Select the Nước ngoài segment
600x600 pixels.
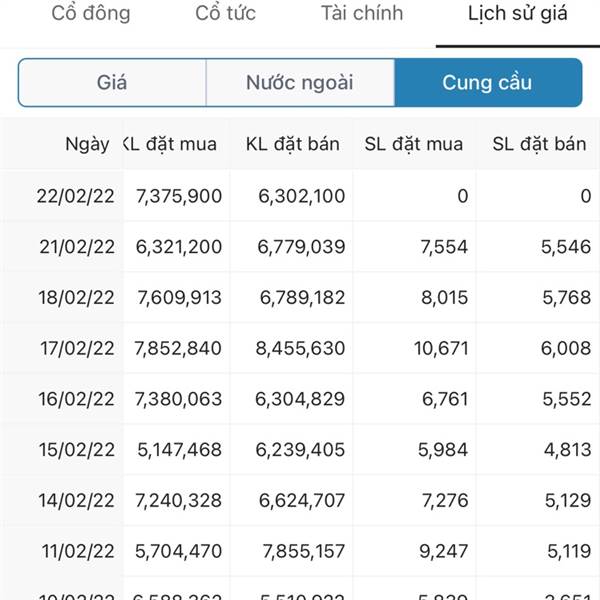click(x=300, y=83)
